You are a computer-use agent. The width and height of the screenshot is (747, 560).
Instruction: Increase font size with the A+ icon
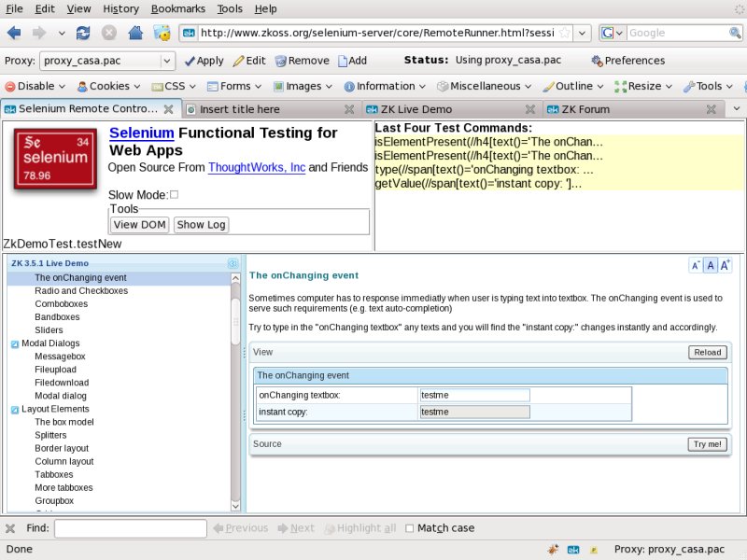click(x=726, y=265)
